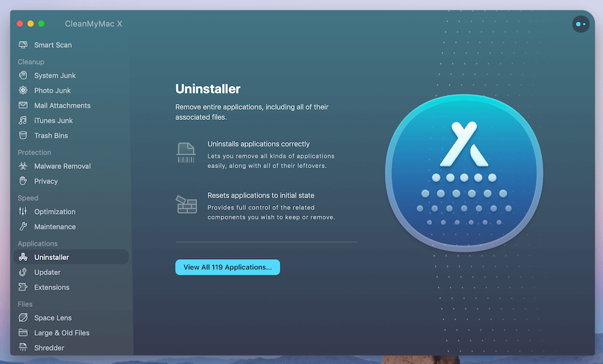Click 'Resets applications to initial state' text

[260, 195]
